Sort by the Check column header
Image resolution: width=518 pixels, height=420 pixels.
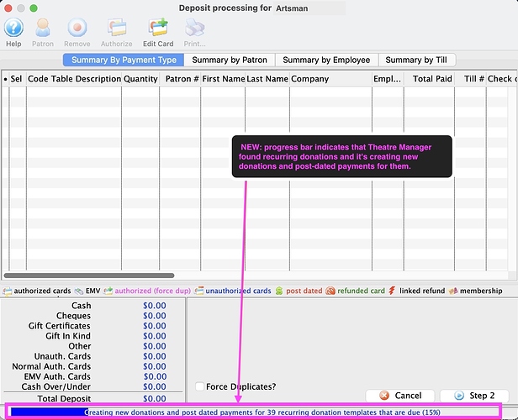coord(501,79)
